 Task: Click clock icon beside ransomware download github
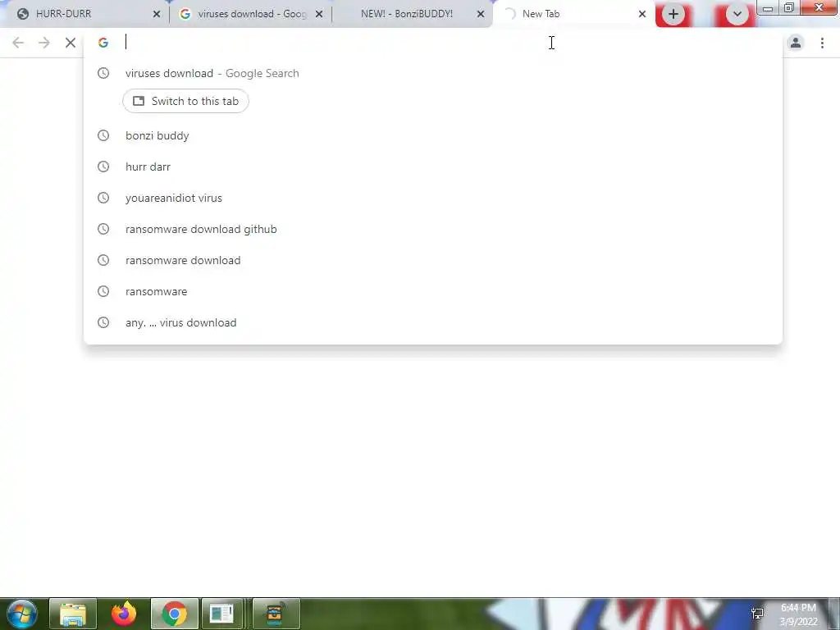coord(103,229)
